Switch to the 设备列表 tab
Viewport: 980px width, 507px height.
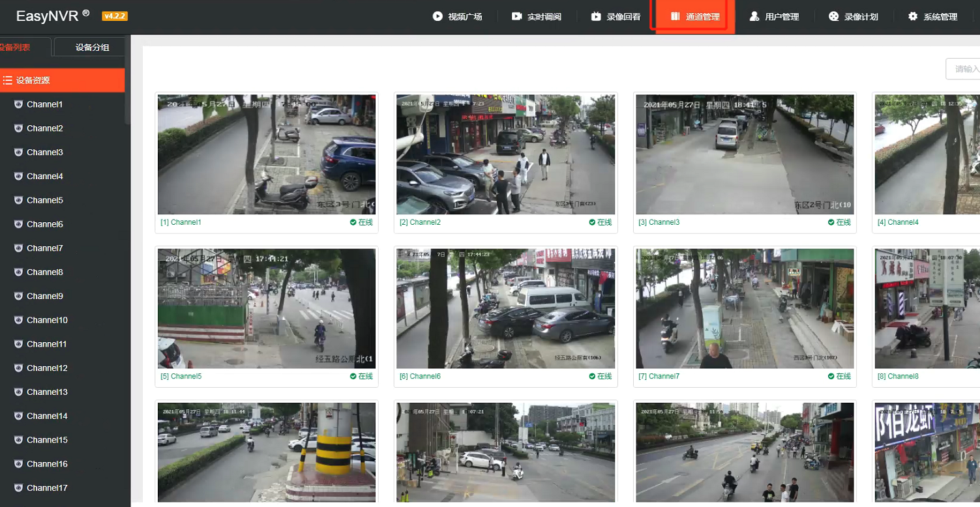tap(25, 47)
